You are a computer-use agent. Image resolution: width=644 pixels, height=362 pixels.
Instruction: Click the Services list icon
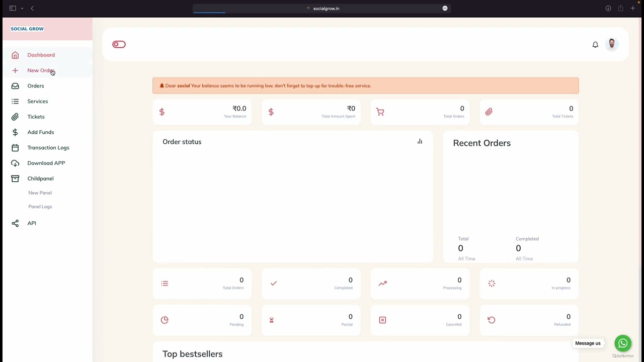tap(15, 102)
